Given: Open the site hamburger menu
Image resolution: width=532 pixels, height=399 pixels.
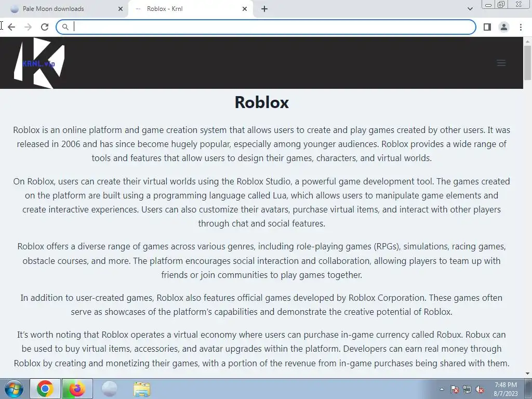Looking at the screenshot, I should [501, 63].
